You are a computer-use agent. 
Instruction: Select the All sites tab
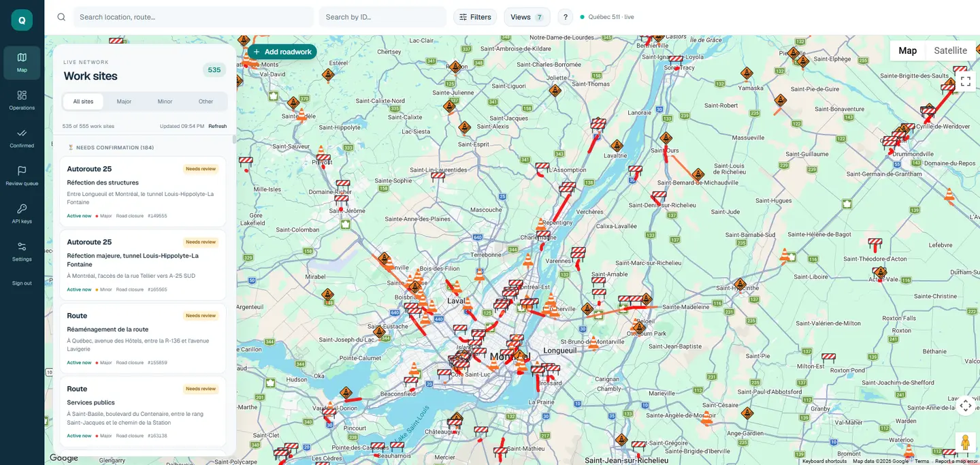point(83,101)
